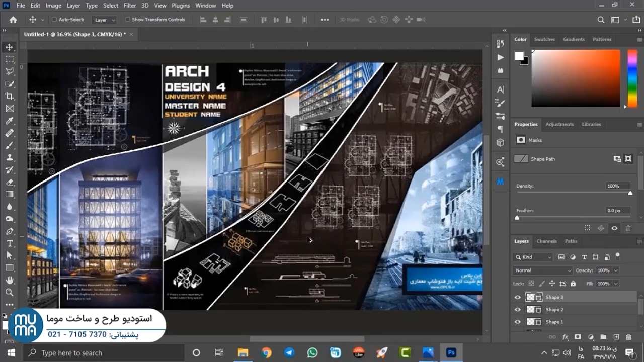Screen dimensions: 644x362
Task: Open the Adjustments panel tab
Action: tap(559, 124)
